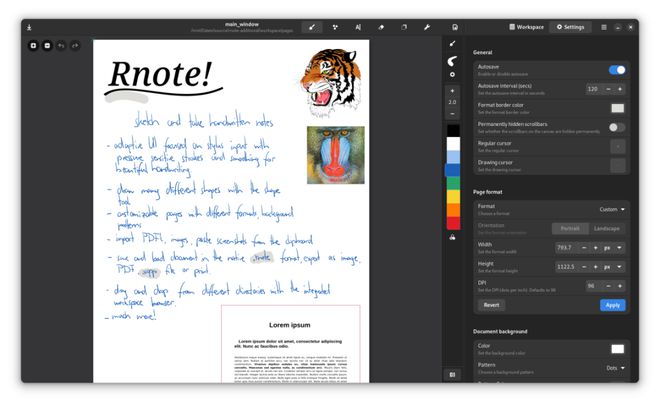Choose the brush stroke style icon
This screenshot has height=406, width=660.
(452, 61)
